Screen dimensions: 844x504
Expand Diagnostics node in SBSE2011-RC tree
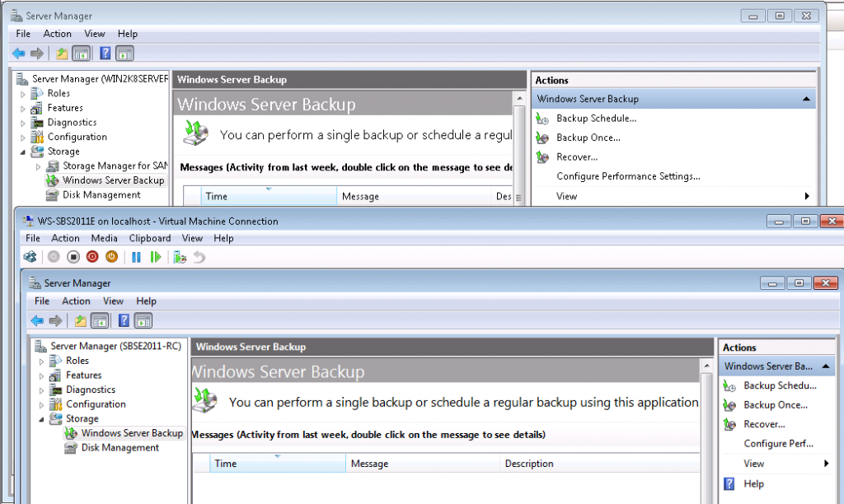tap(41, 390)
